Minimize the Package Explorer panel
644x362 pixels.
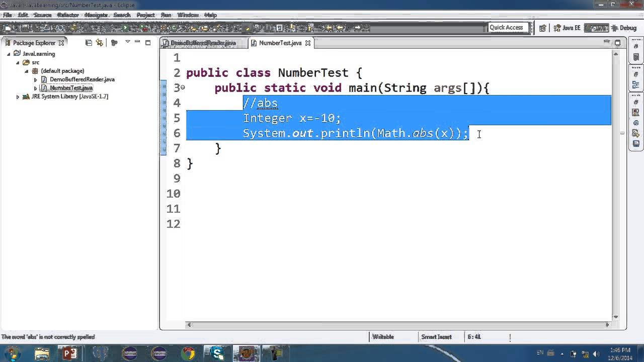(138, 43)
